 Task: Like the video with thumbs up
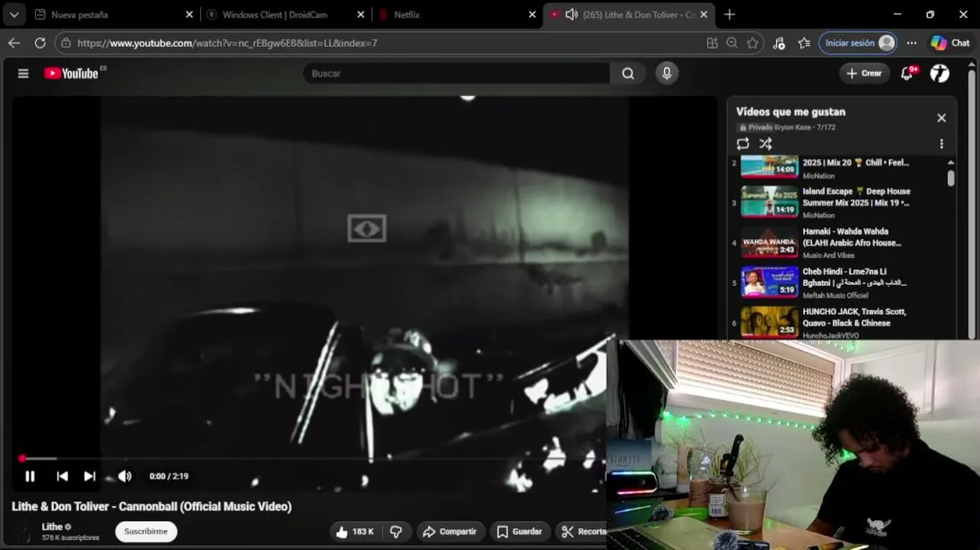pos(355,532)
